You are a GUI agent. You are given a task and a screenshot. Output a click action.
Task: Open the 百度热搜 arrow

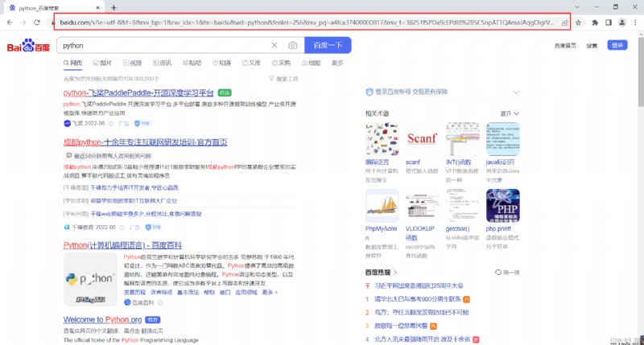click(x=395, y=273)
